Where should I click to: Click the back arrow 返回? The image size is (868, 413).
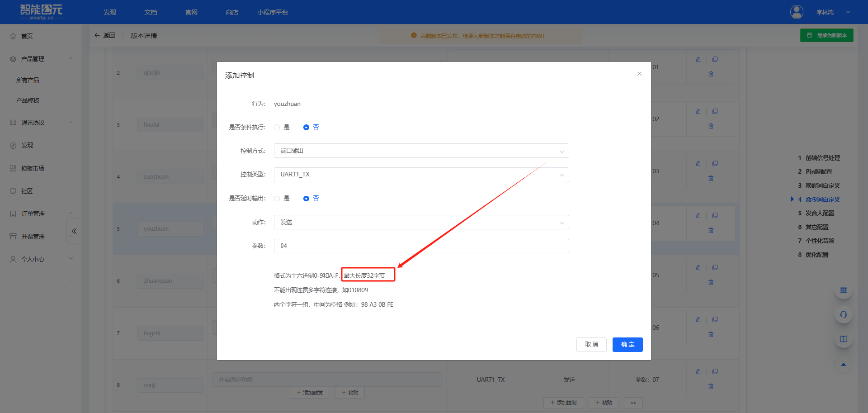[x=104, y=36]
